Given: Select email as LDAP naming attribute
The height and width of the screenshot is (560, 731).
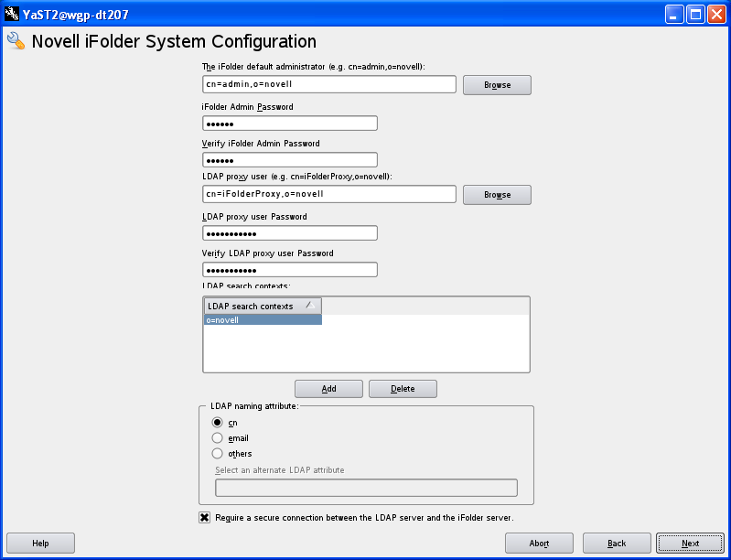Looking at the screenshot, I should [217, 438].
